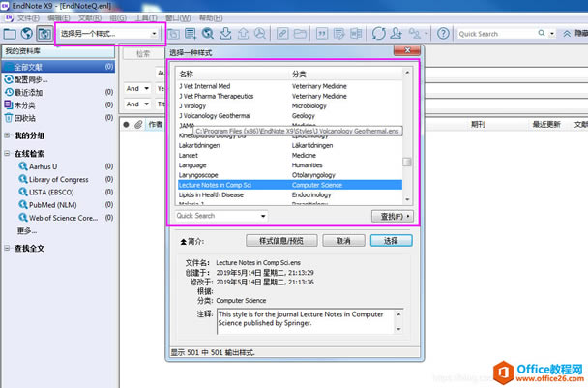Image resolution: width=588 pixels, height=388 pixels.
Task: Collapse the 在线检索 group set
Action: tap(7, 153)
